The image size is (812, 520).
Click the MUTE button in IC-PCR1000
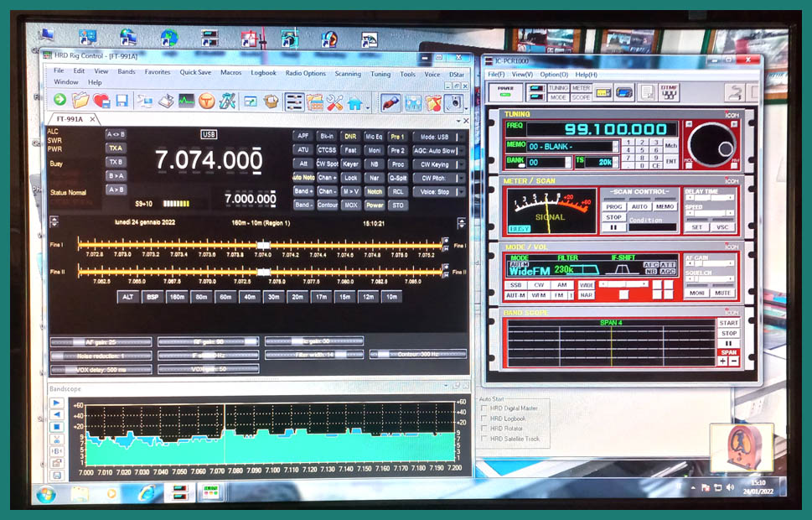point(722,293)
